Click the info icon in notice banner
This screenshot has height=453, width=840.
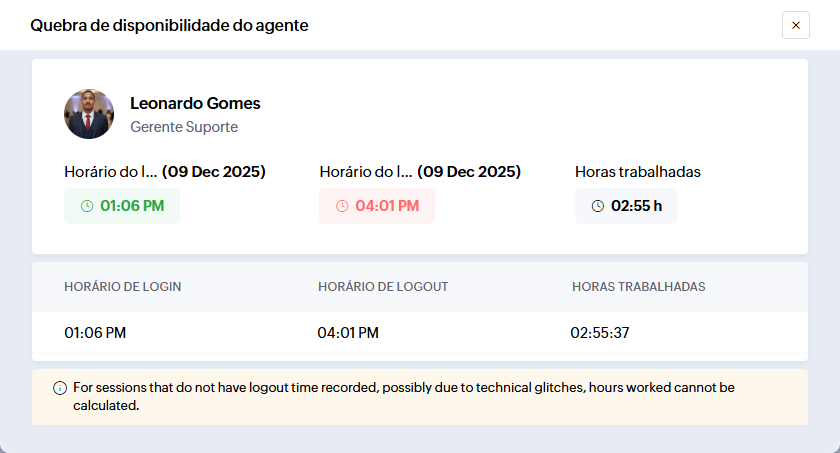tap(60, 388)
